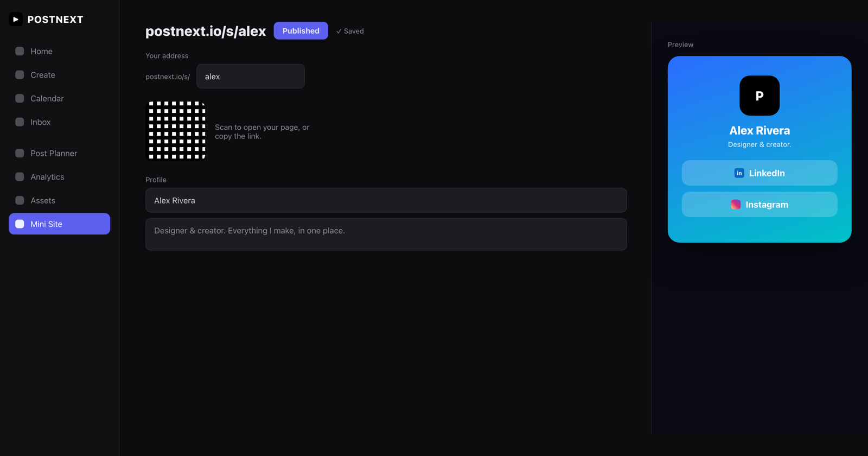Click the LinkedIn logo in preview
Image resolution: width=868 pixels, height=456 pixels.
(739, 173)
